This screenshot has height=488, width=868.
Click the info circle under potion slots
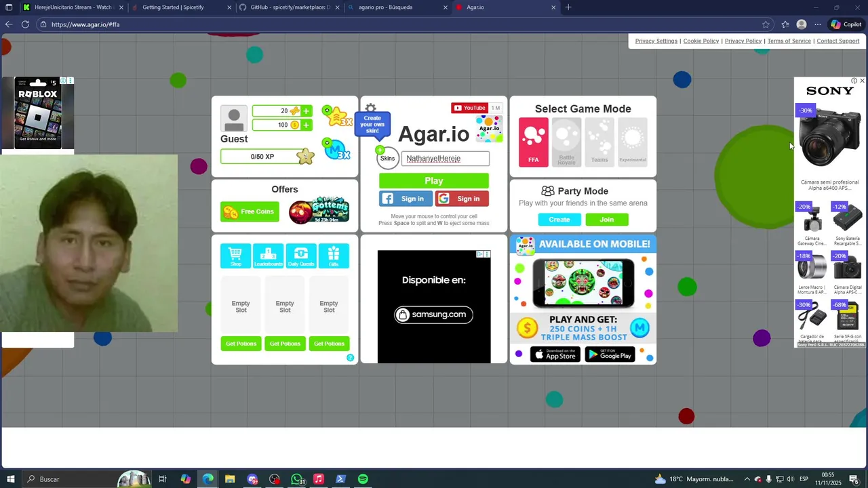(x=351, y=358)
